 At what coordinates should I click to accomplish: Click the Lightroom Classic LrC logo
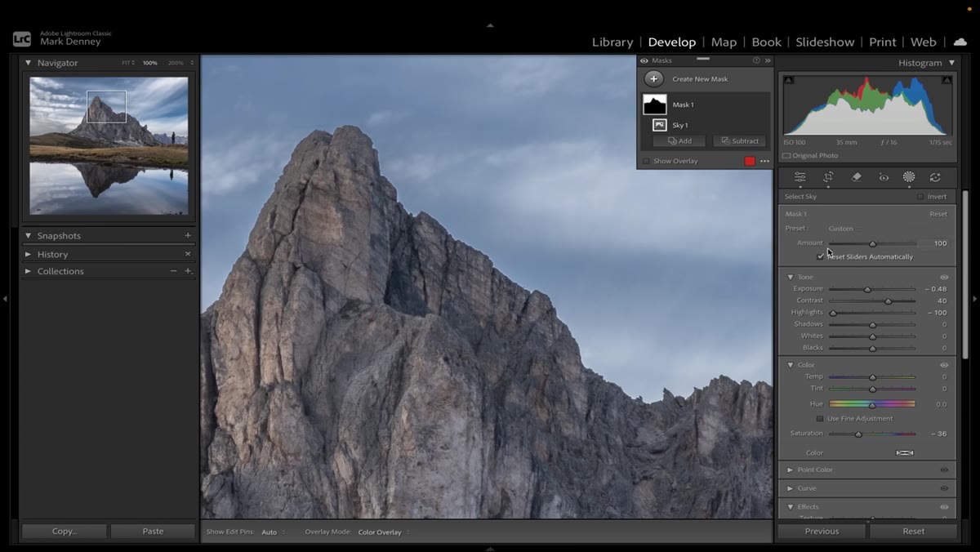tap(22, 38)
